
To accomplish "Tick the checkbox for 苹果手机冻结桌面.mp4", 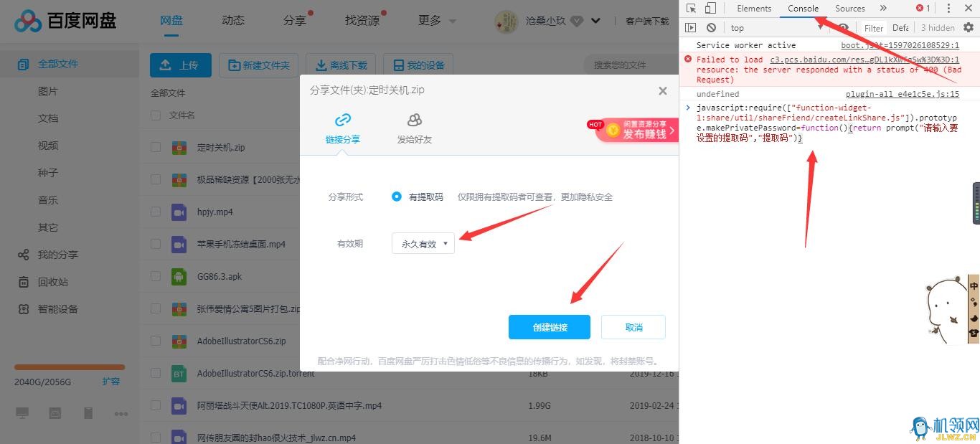I will click(x=156, y=245).
